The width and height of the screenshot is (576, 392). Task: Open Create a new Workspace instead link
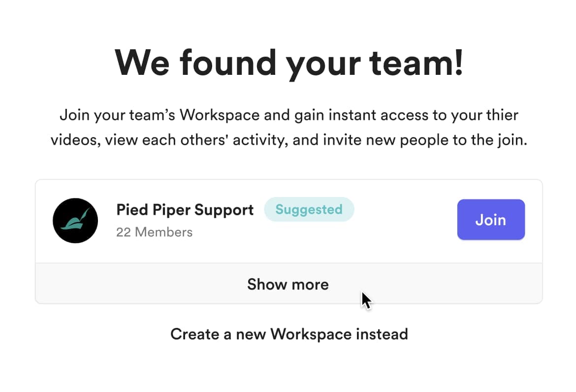coord(289,334)
